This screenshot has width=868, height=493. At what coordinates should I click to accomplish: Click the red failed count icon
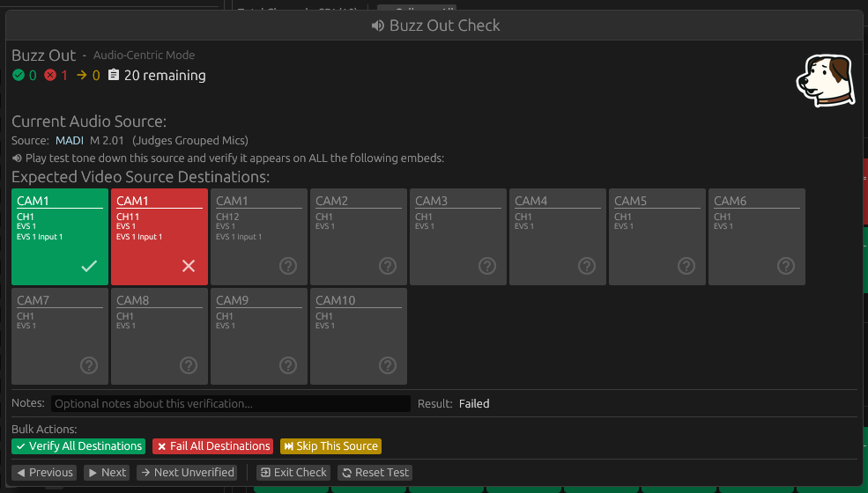pyautogui.click(x=50, y=75)
